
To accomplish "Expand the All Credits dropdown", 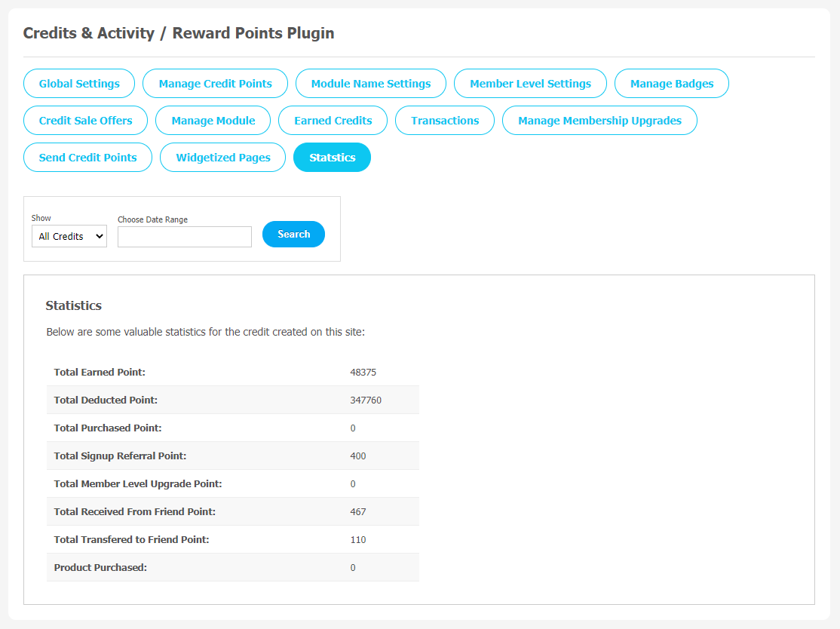I will point(69,236).
